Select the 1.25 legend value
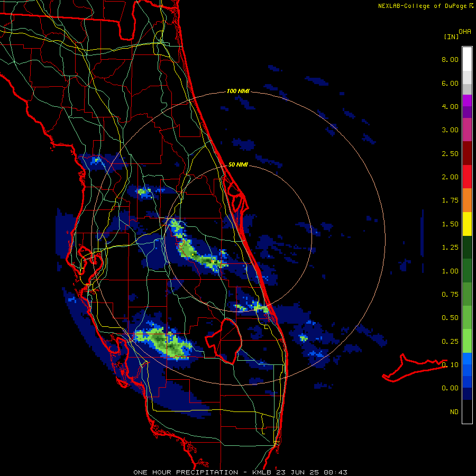This screenshot has height=476, width=476. coord(450,248)
